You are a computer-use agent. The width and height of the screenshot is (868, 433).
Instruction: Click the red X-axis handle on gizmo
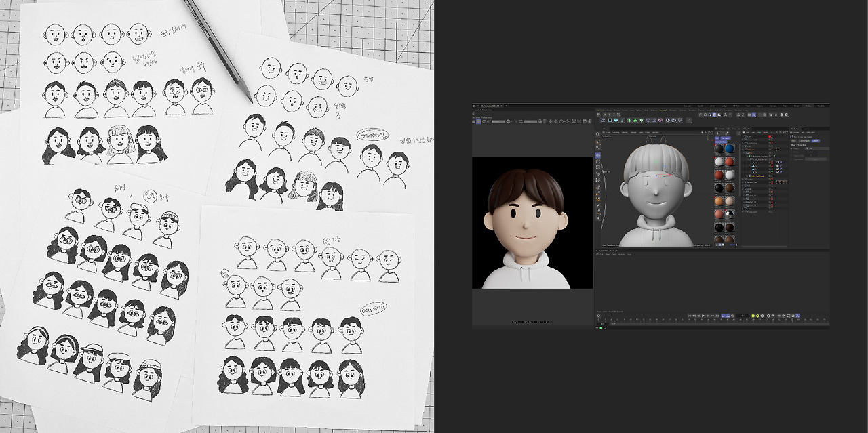click(670, 175)
